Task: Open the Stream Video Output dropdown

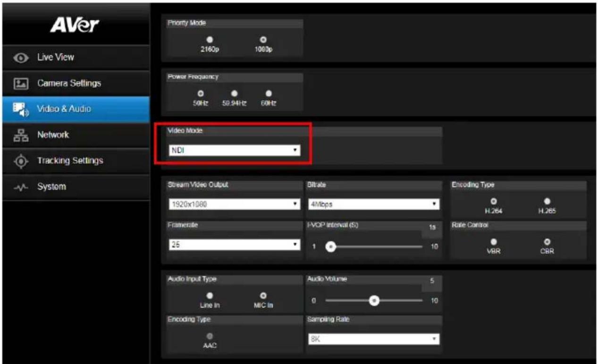Action: point(235,205)
